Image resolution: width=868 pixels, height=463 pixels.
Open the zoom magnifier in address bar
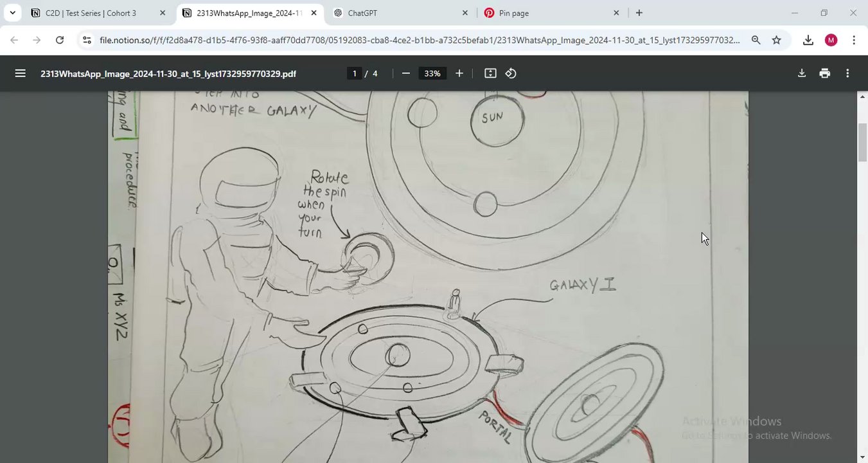tap(756, 40)
